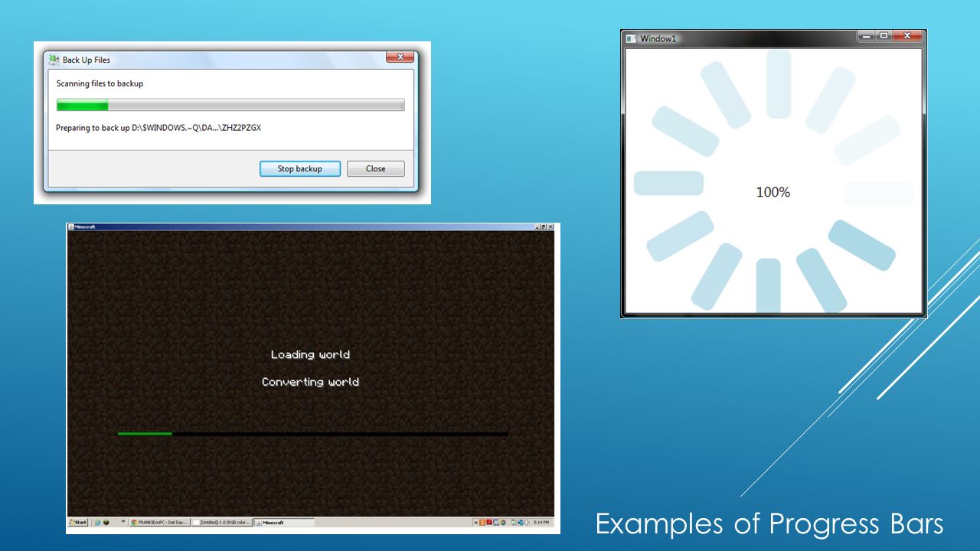Open the Windows Start button

click(78, 522)
